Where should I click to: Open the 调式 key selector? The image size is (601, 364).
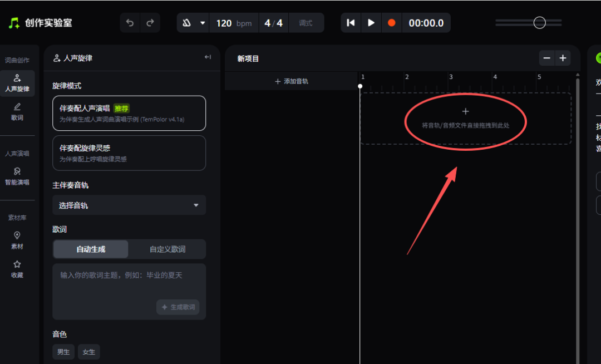(306, 23)
